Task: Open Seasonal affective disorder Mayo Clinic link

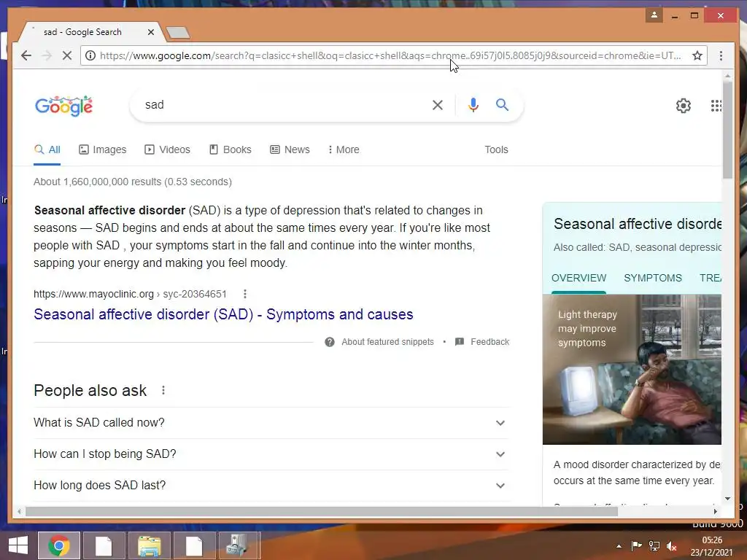Action: [223, 314]
